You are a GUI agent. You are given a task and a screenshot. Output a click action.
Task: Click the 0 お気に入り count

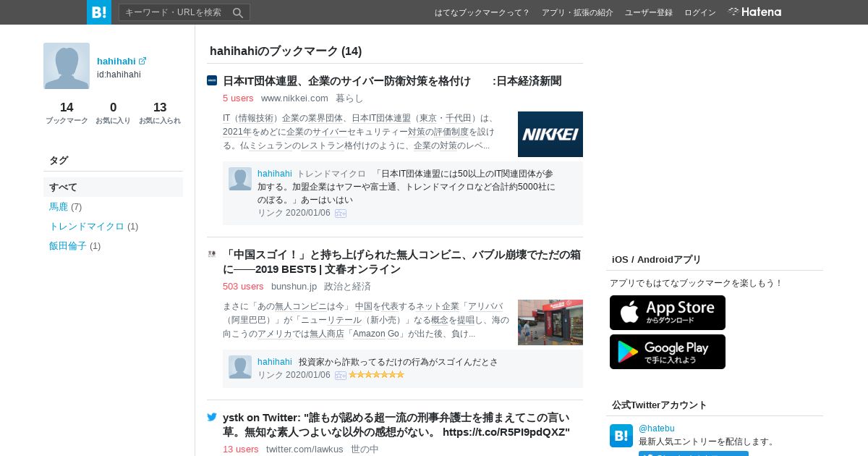click(113, 113)
